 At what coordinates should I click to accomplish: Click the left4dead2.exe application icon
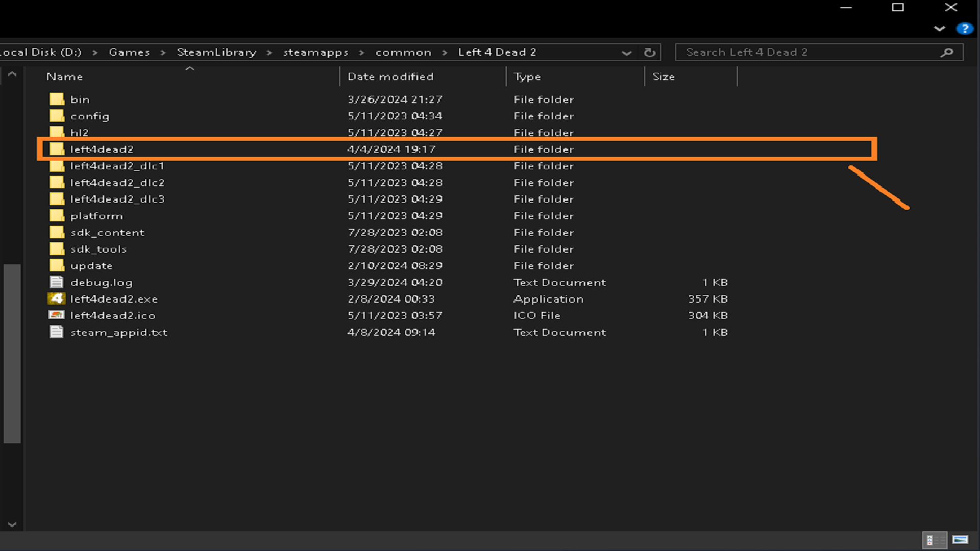(57, 298)
